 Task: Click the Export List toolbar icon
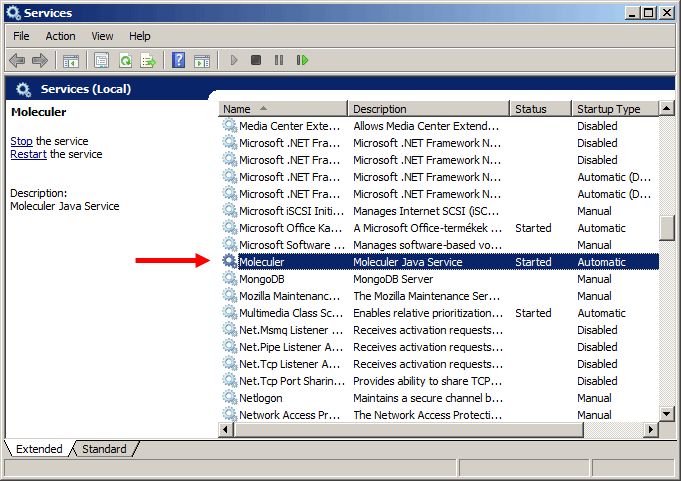pos(148,60)
